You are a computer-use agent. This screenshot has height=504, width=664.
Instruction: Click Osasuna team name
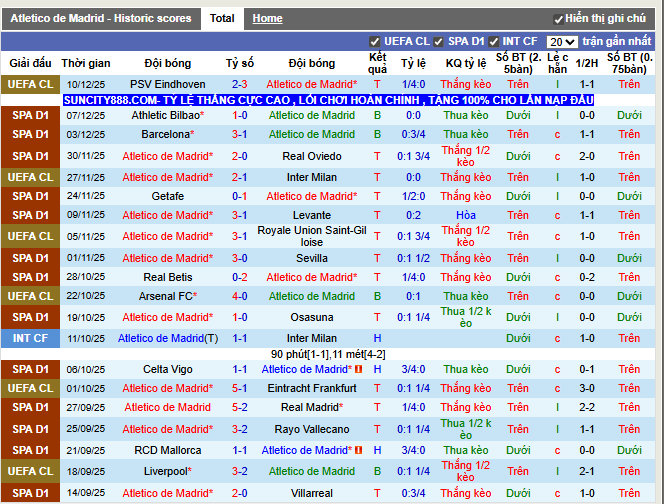[312, 317]
